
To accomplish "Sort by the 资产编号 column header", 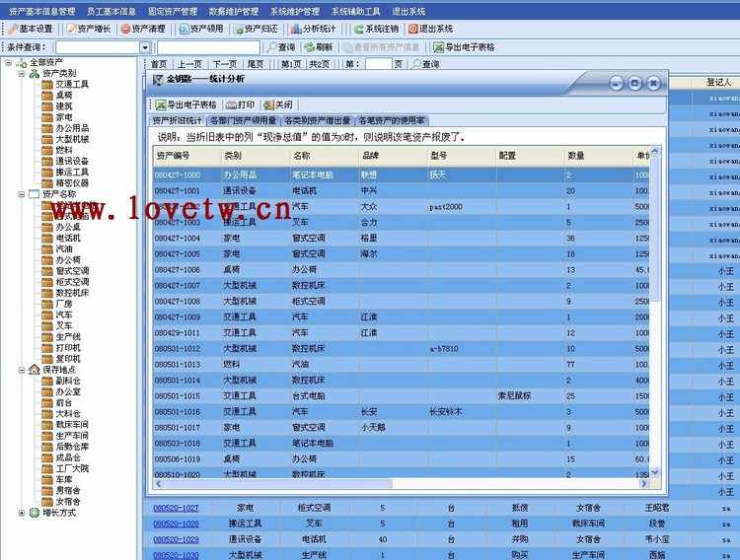I will tap(187, 156).
